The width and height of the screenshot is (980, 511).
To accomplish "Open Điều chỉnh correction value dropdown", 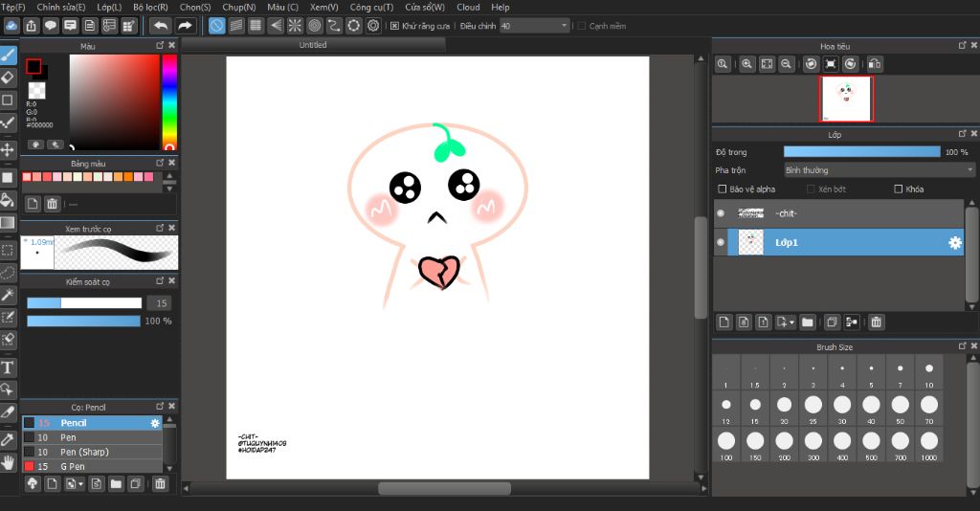I will (x=534, y=26).
